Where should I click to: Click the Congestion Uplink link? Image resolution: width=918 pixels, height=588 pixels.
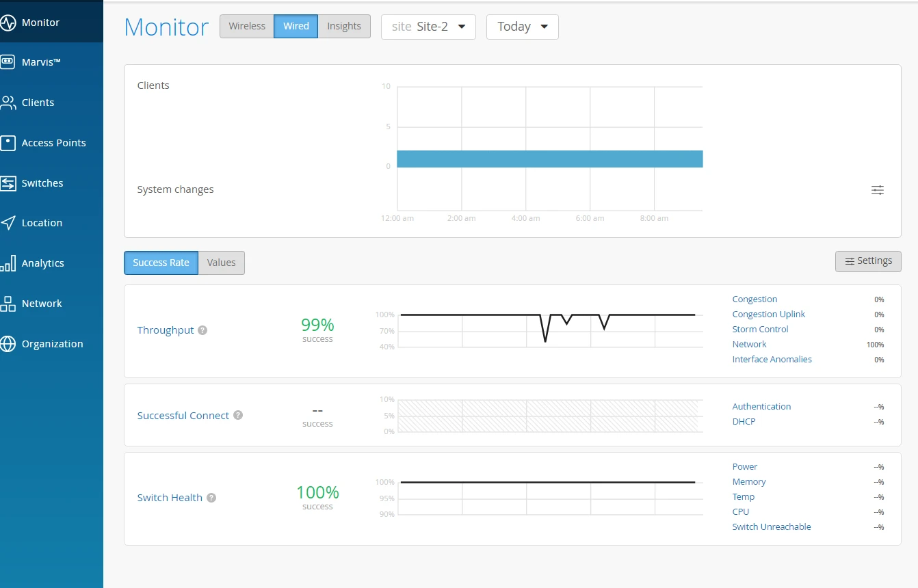(x=768, y=314)
